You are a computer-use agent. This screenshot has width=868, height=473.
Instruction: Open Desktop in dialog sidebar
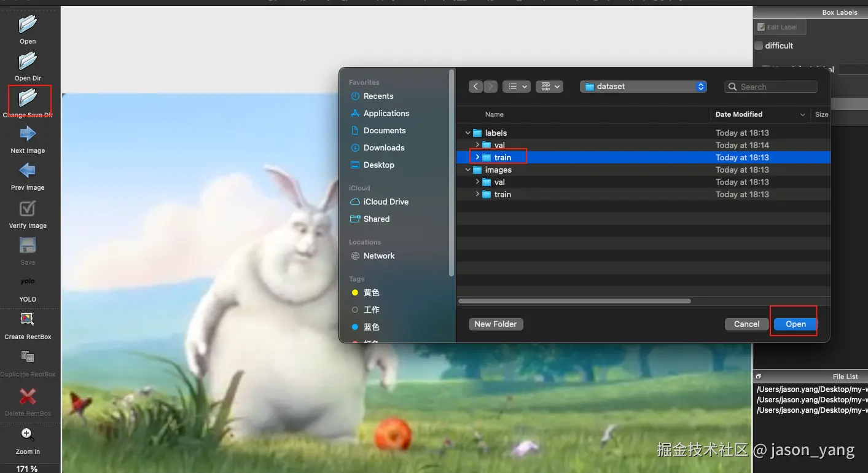pos(379,165)
